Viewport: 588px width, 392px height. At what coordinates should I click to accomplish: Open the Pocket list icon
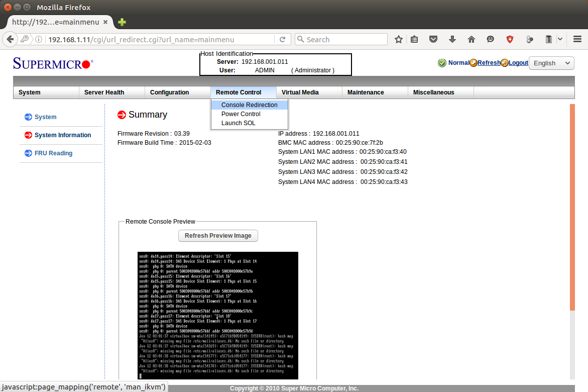click(433, 39)
